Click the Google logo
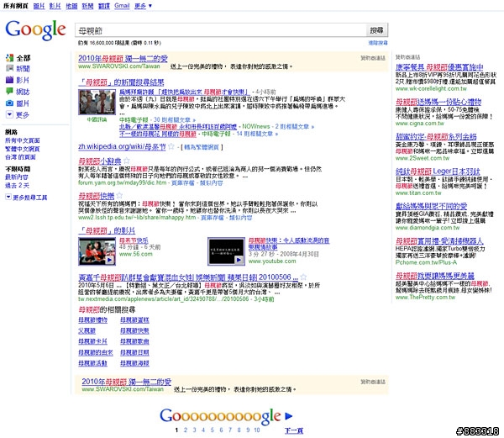 pos(35,30)
